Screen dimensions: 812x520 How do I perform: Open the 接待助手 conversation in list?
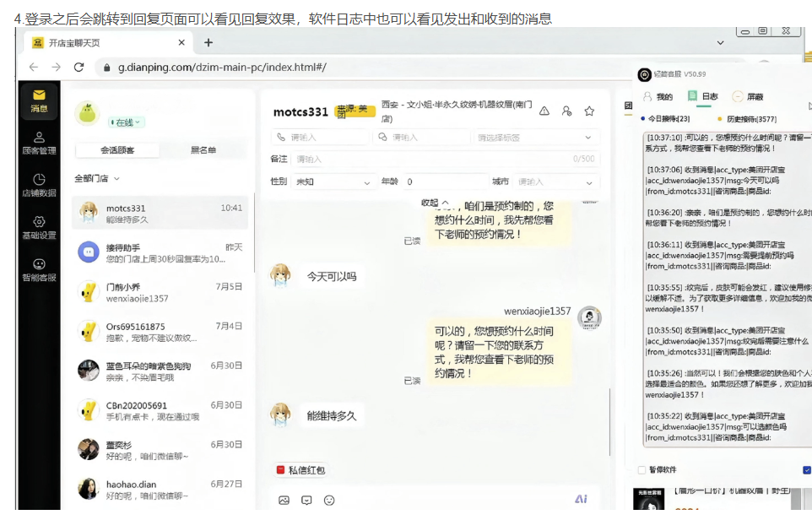click(160, 252)
